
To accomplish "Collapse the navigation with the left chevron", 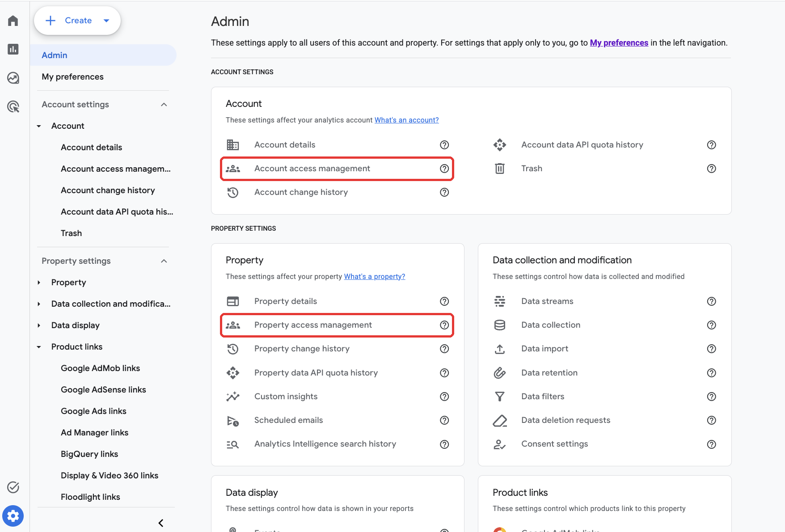I will pos(161,523).
